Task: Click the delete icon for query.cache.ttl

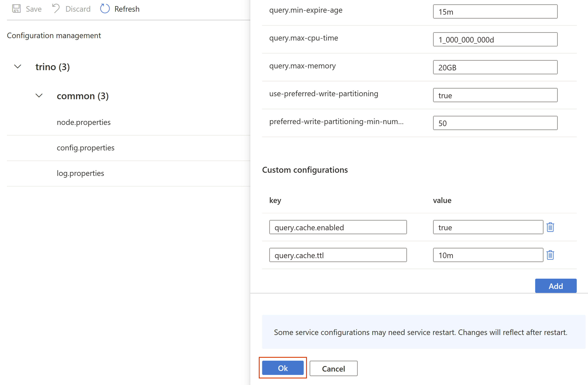Action: 550,255
